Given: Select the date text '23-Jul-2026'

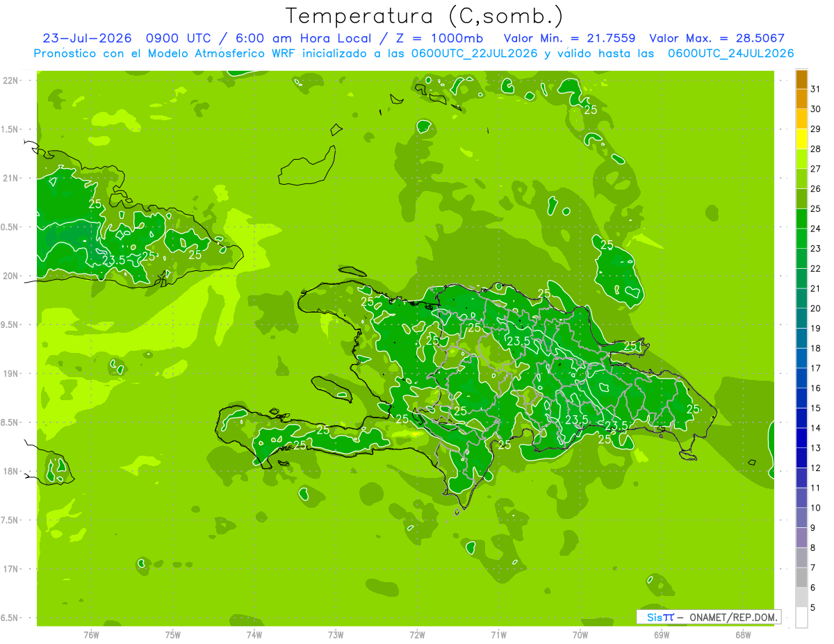Looking at the screenshot, I should [x=89, y=38].
